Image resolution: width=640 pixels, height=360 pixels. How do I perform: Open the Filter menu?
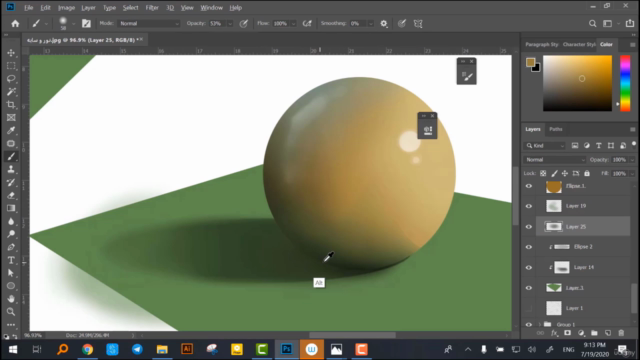pyautogui.click(x=152, y=8)
